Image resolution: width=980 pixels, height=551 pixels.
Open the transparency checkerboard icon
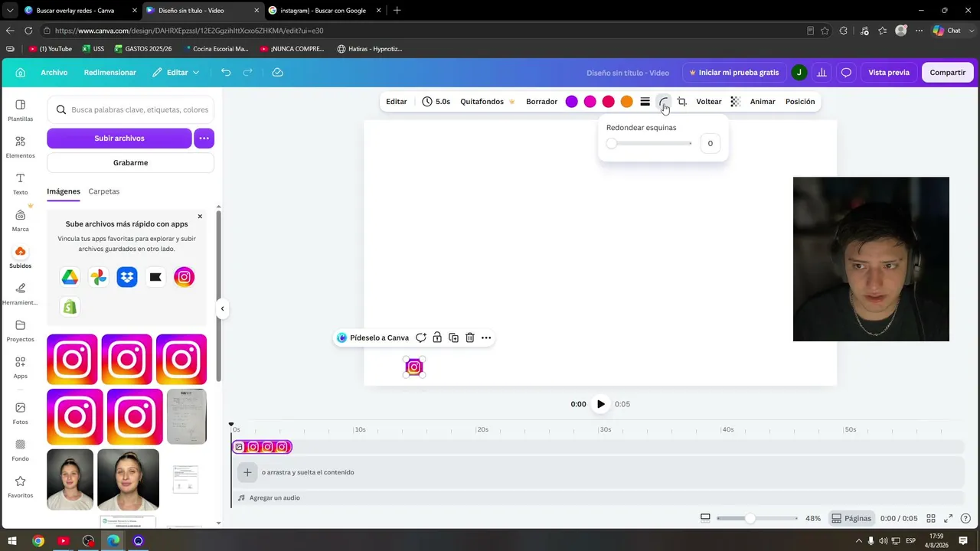click(x=735, y=102)
